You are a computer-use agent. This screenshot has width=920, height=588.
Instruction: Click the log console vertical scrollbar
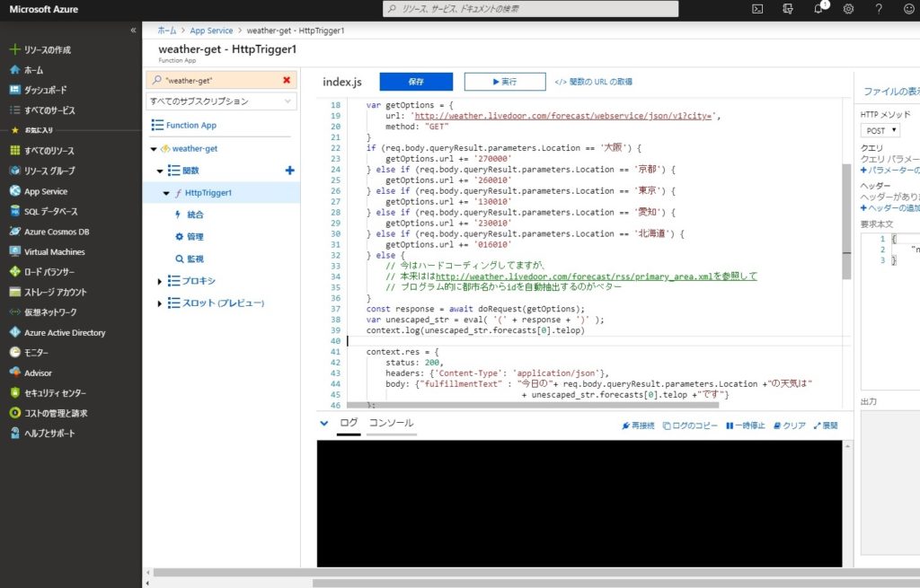point(847,504)
